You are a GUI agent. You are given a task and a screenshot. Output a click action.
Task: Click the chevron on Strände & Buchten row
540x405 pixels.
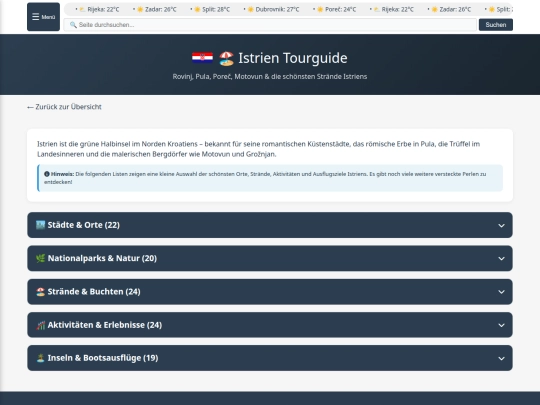click(x=501, y=292)
